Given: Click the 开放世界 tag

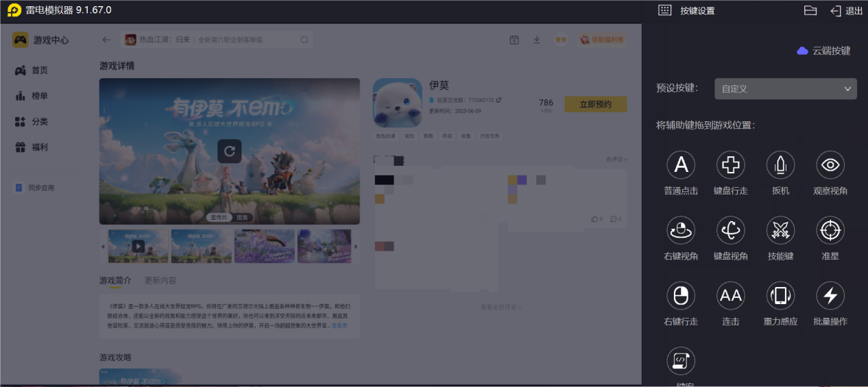Looking at the screenshot, I should tap(489, 136).
